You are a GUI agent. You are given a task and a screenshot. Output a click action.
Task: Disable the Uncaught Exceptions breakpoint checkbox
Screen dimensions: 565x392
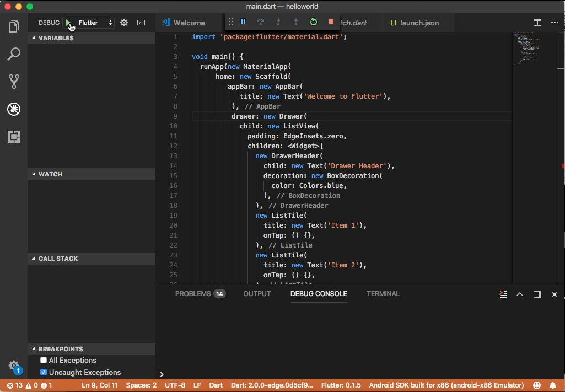(44, 372)
